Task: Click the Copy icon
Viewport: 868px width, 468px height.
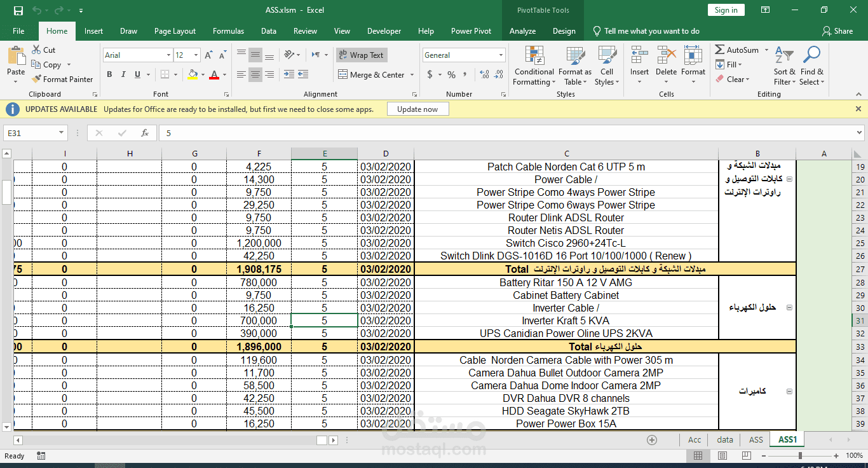Action: 37,64
